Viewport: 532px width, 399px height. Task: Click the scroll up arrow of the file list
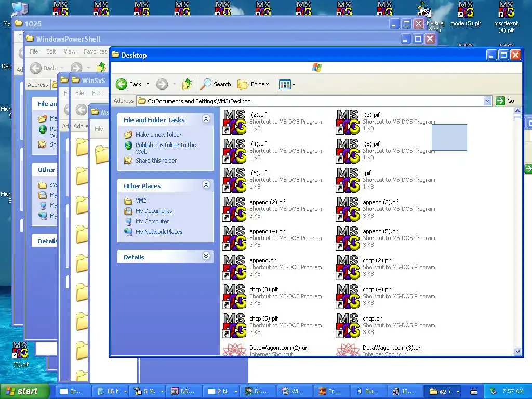tap(517, 111)
